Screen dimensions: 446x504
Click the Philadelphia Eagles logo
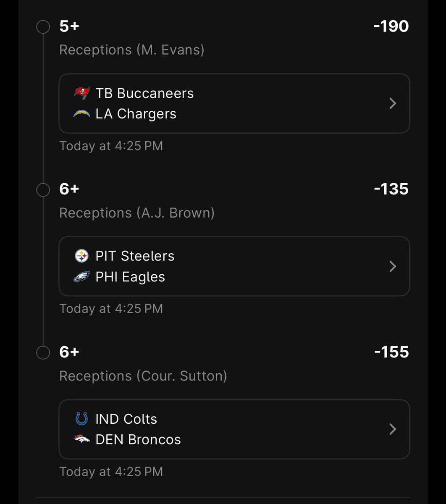[x=81, y=277]
